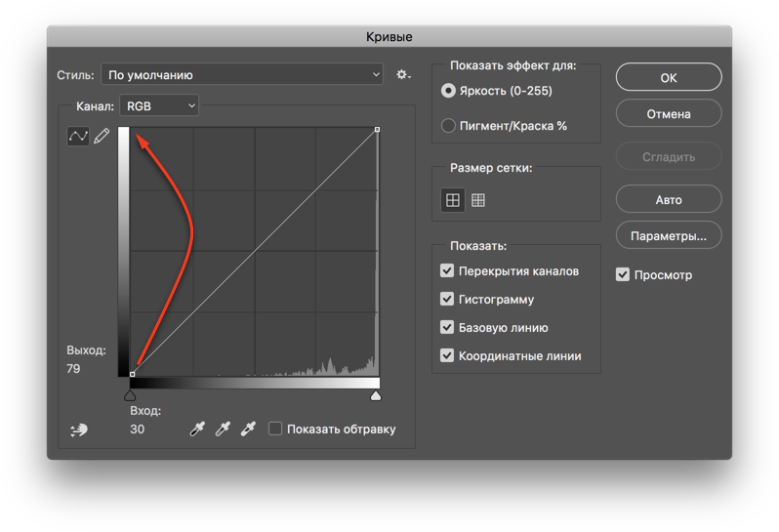This screenshot has width=779, height=532.
Task: Toggle Координатные линии checkbox
Action: 447,355
